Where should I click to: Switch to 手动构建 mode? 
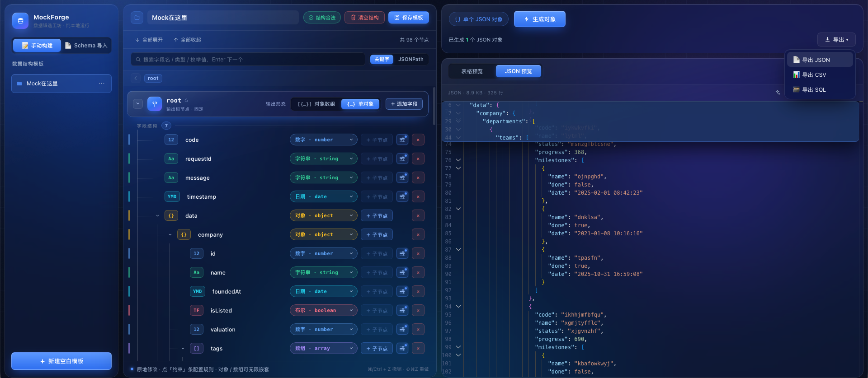pyautogui.click(x=37, y=46)
